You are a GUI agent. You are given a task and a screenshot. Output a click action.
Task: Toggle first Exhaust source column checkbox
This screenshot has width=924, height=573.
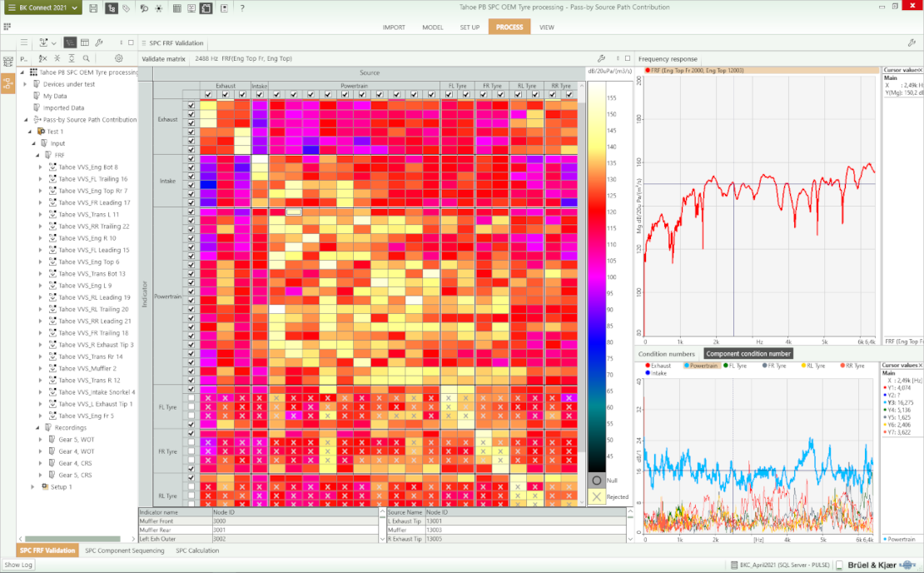208,94
